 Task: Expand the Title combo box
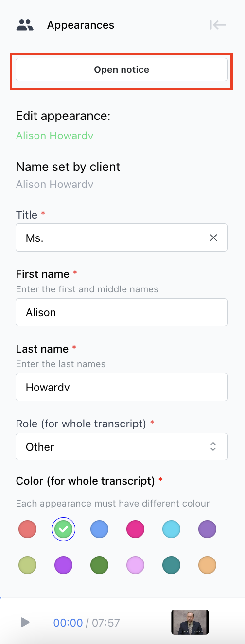[112, 237]
